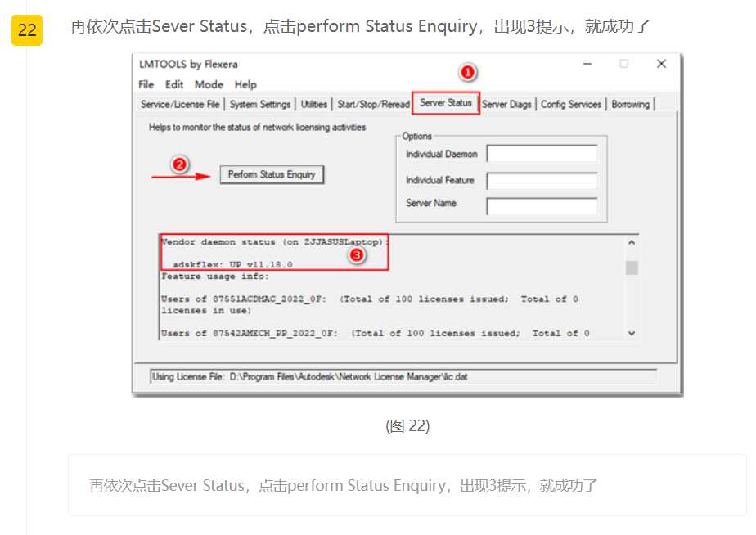Screen dimensions: 756x535
Task: Click the Server Name input field
Action: coord(542,206)
